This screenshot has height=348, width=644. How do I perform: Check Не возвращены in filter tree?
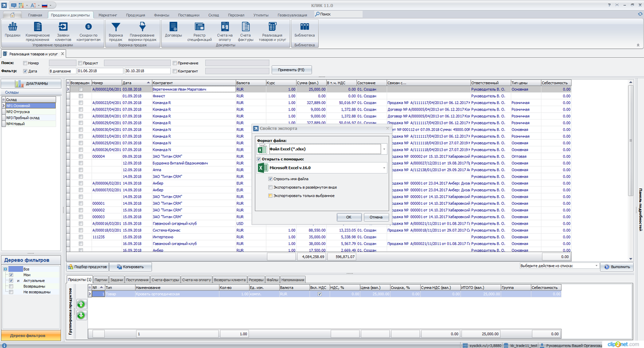click(x=11, y=292)
